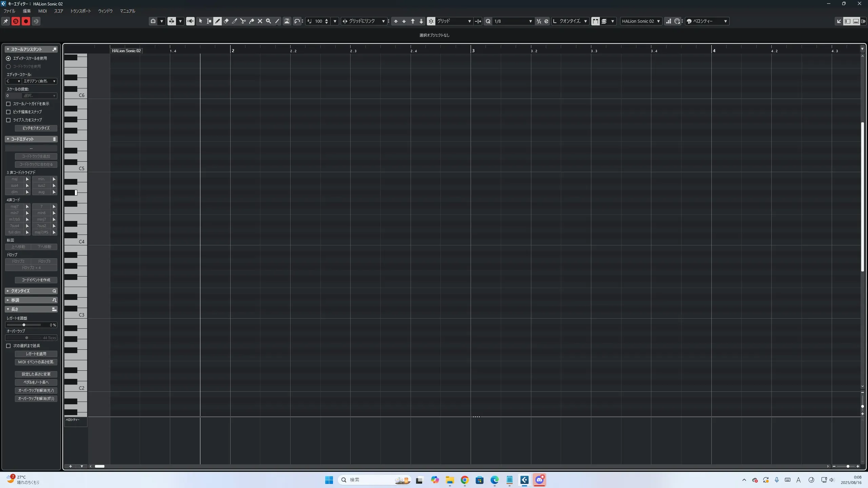Check the ピッチ編集をスナップ option
Image resolution: width=868 pixels, height=488 pixels.
pyautogui.click(x=8, y=112)
